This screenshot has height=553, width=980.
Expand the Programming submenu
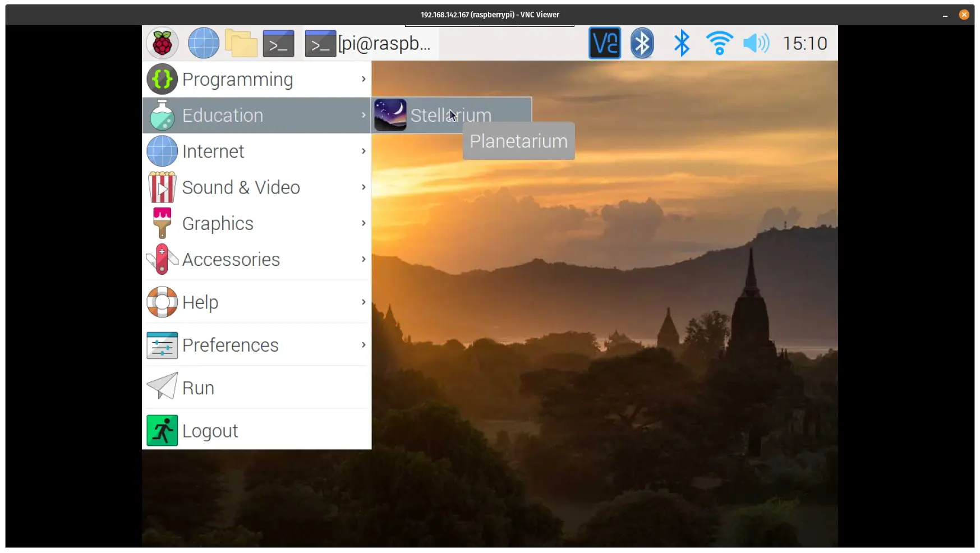[x=256, y=80]
